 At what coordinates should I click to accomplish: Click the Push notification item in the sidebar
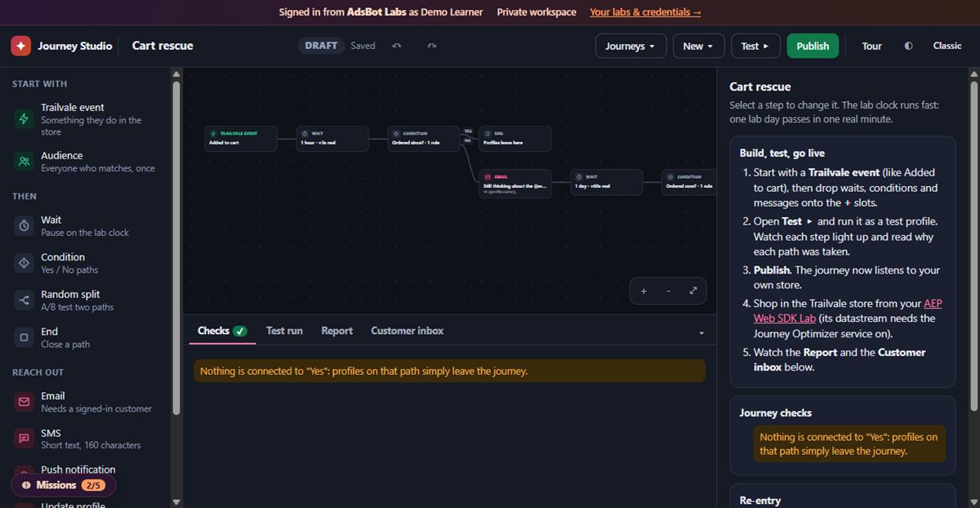click(78, 470)
